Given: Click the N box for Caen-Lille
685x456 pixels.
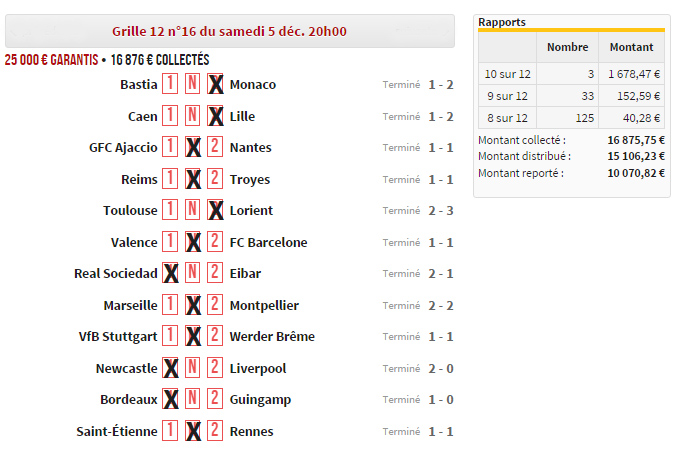Looking at the screenshot, I should coord(193,116).
